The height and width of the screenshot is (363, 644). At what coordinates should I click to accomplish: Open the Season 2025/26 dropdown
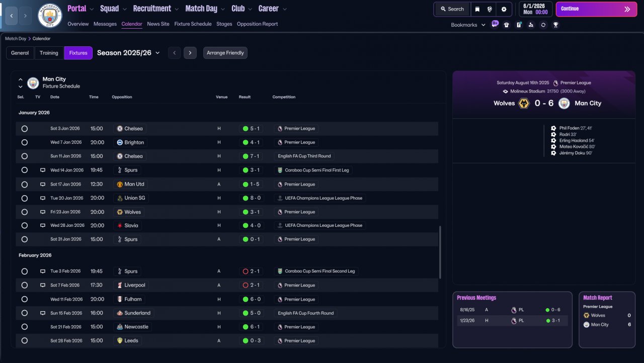[x=128, y=53]
